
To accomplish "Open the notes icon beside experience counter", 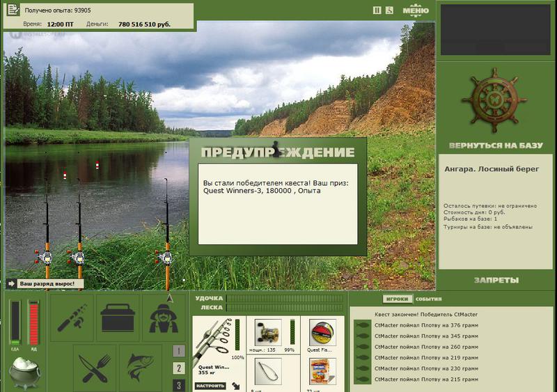I will [x=13, y=10].
